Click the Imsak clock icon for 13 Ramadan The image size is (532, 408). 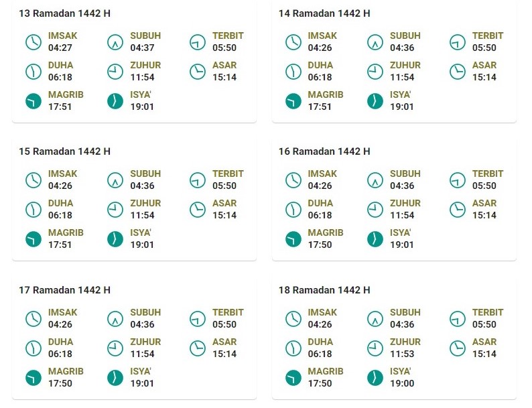(x=34, y=42)
